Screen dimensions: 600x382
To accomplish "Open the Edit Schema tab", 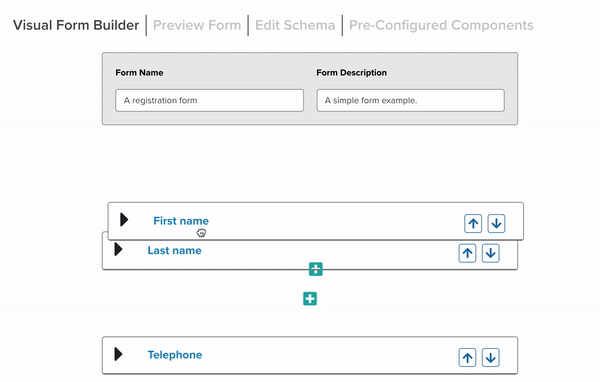I will pos(295,25).
